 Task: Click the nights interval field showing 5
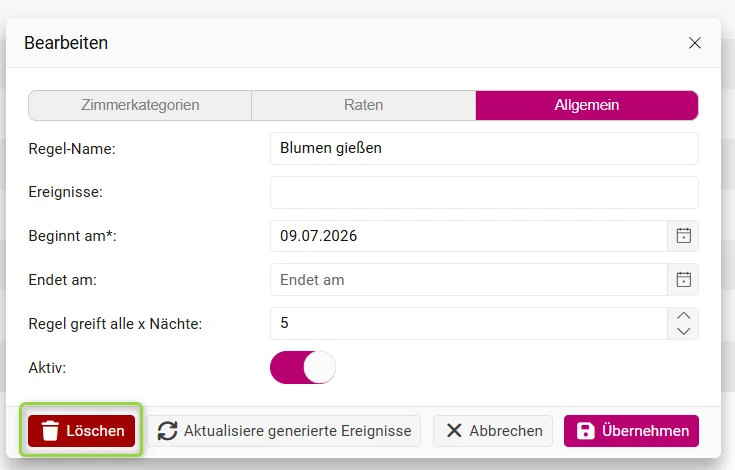469,323
